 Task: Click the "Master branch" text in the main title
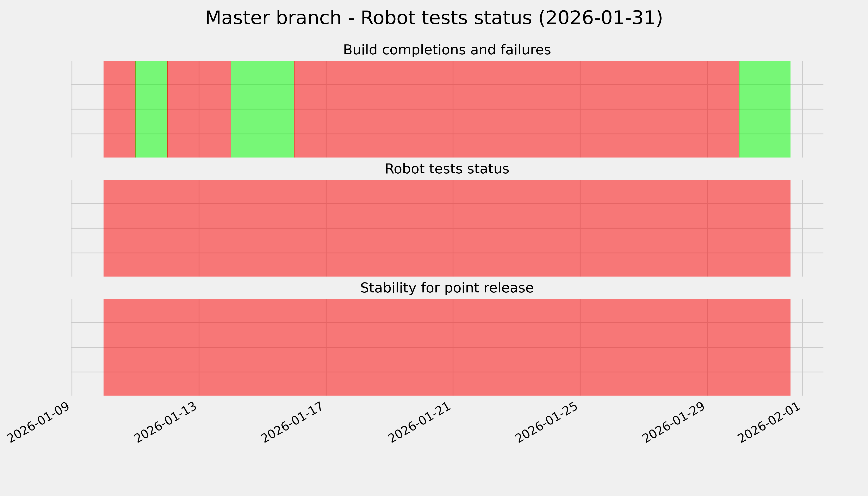(273, 18)
